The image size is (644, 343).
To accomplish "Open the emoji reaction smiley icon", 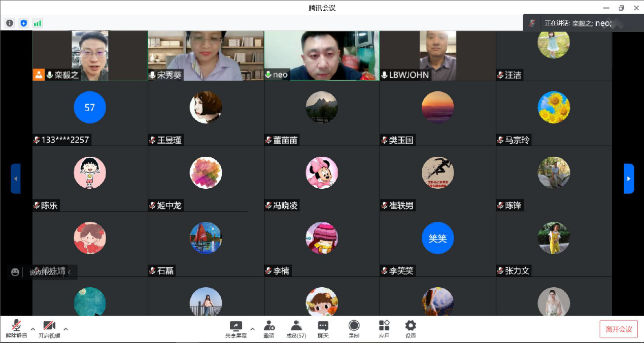I will pos(15,272).
